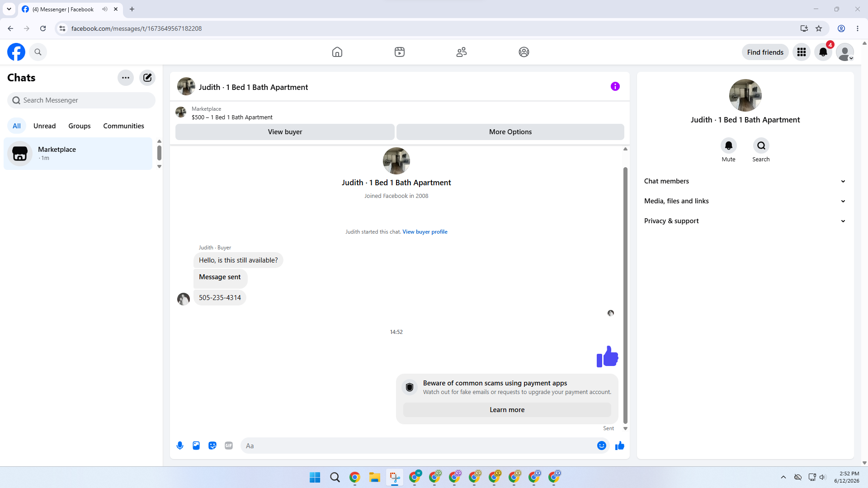
Task: Open File Explorer from the taskbar
Action: pos(375,477)
